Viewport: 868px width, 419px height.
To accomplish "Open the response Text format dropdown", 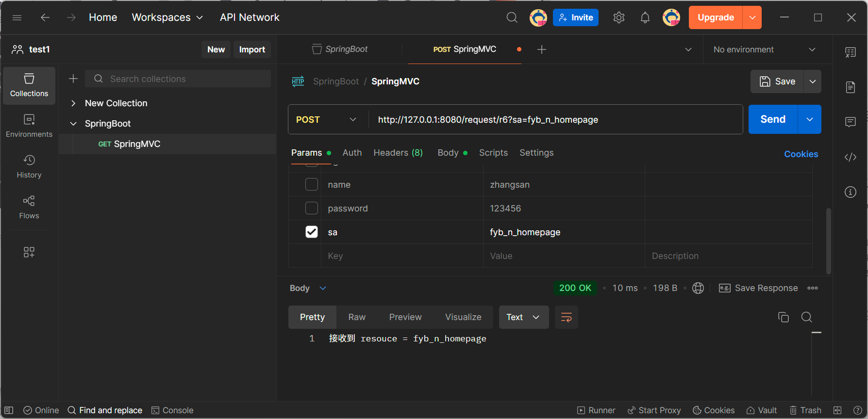I will tap(524, 317).
